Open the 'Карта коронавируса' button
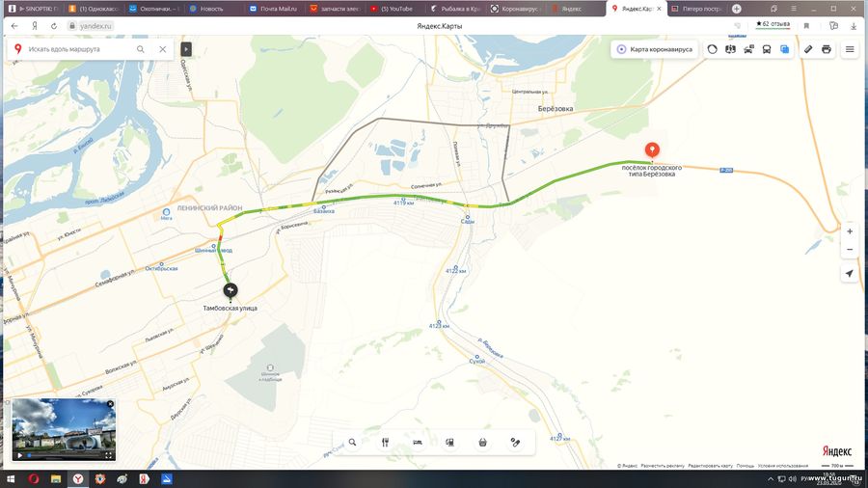 [x=654, y=49]
